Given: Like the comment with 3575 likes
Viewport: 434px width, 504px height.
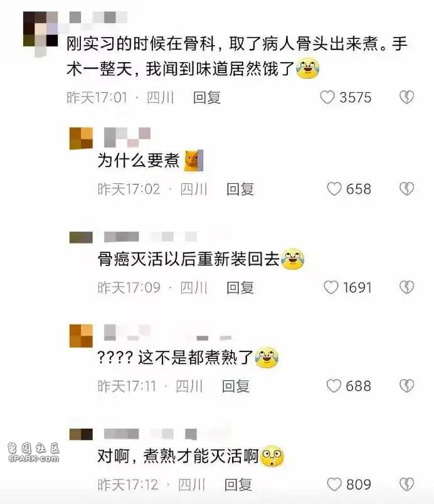Looking at the screenshot, I should [327, 97].
